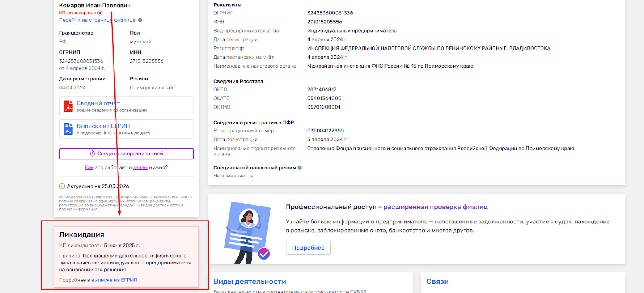Click the blue document icon for Выписка из ЕГРИП
This screenshot has width=644, height=293.
coord(68,129)
